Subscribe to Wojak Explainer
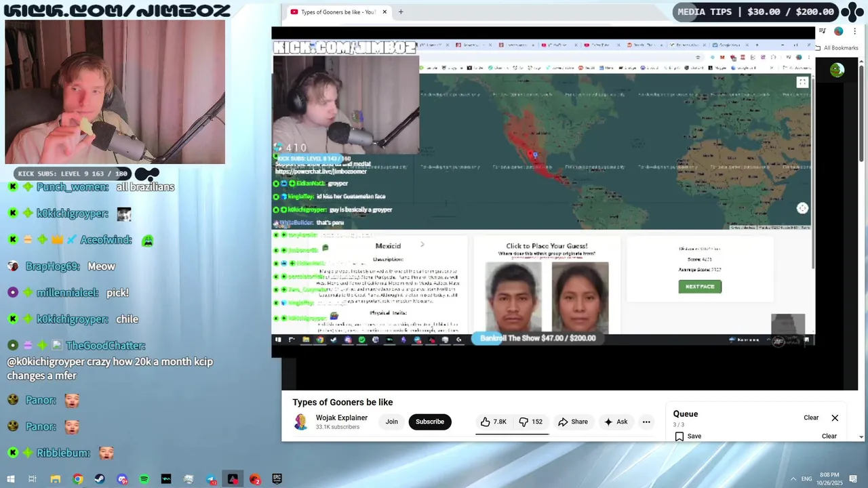Image resolution: width=868 pixels, height=488 pixels. click(430, 422)
